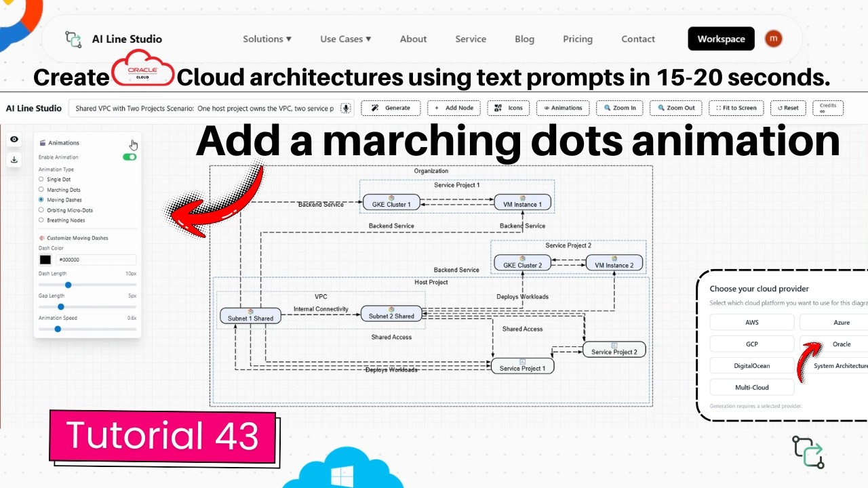
Task: Click the icon on VM Instance 2 node
Action: click(614, 259)
